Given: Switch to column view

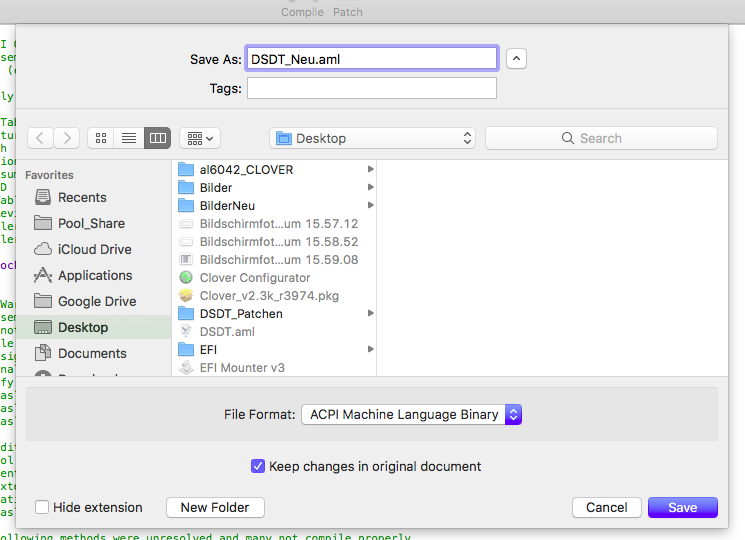Looking at the screenshot, I should pos(157,138).
